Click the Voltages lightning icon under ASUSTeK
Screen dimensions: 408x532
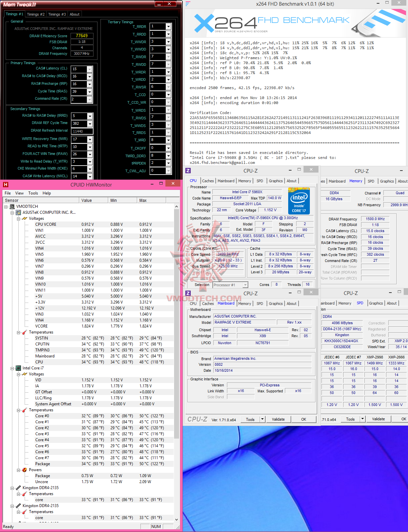25,218
